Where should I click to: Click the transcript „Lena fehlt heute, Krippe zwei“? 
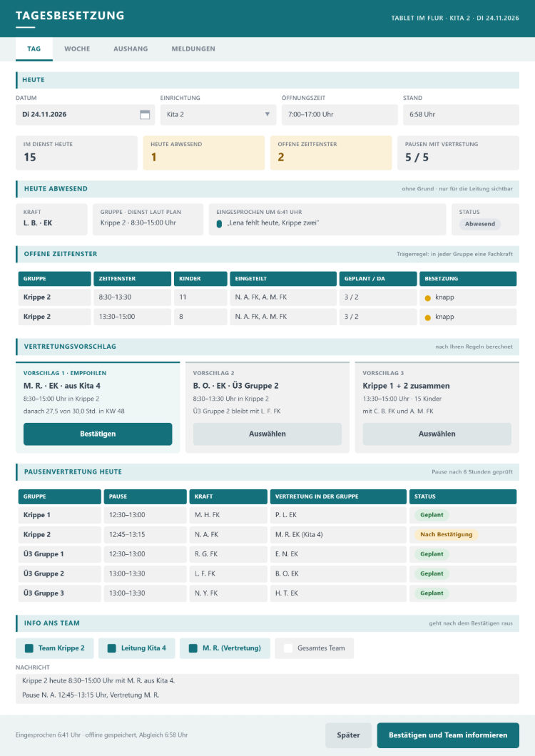tap(273, 223)
